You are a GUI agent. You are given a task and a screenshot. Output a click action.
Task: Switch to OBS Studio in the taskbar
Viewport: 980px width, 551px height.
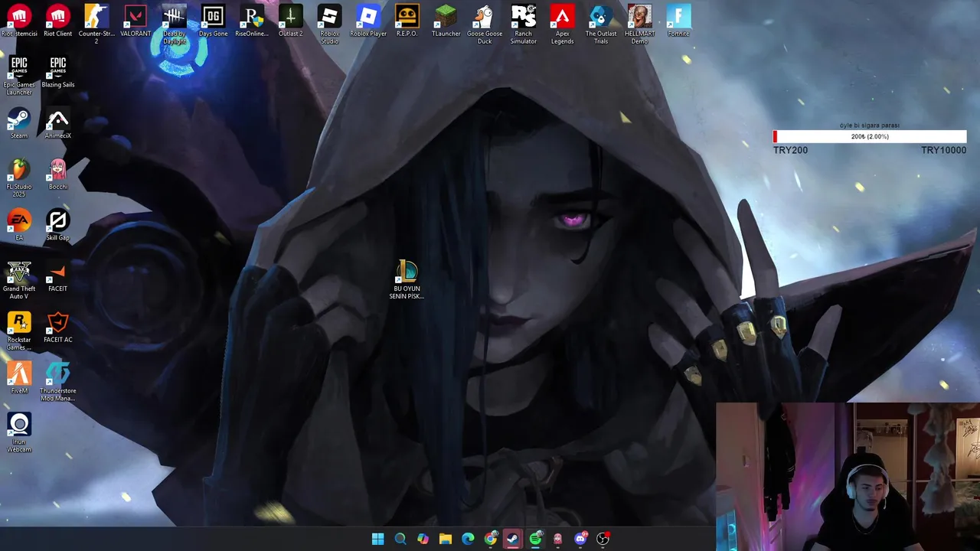pyautogui.click(x=603, y=539)
